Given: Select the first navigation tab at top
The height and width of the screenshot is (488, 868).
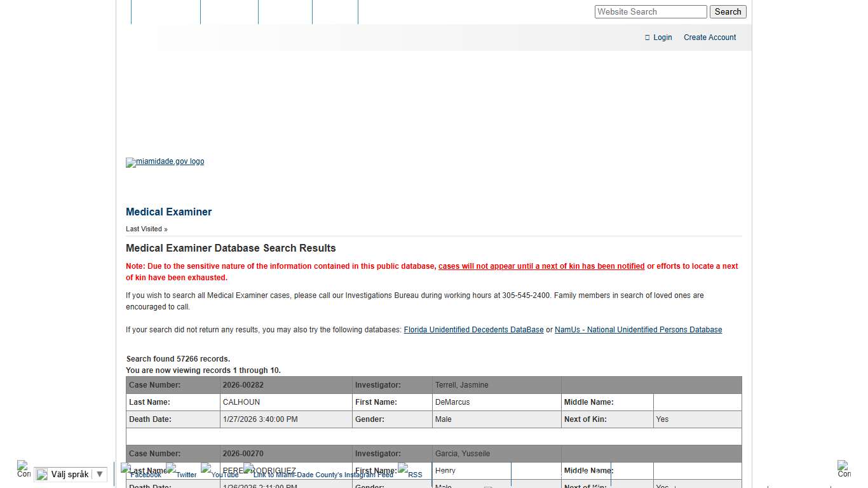Looking at the screenshot, I should tap(165, 10).
